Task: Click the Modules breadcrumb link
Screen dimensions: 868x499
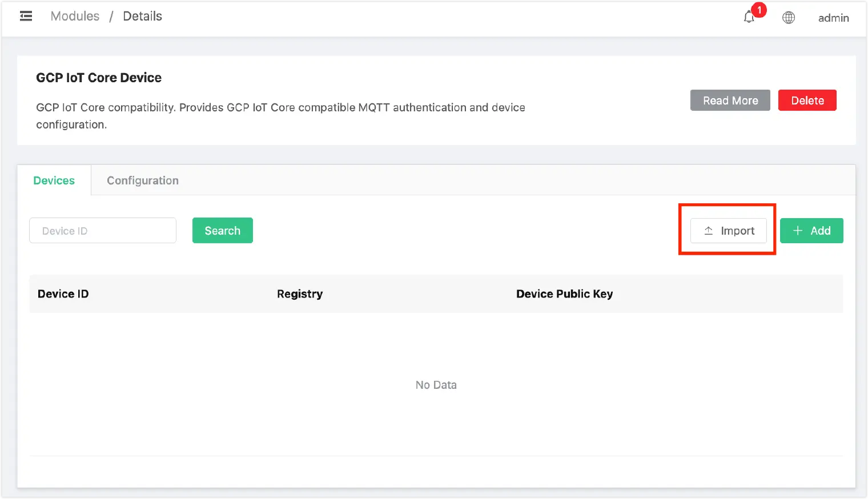Action: [x=75, y=16]
